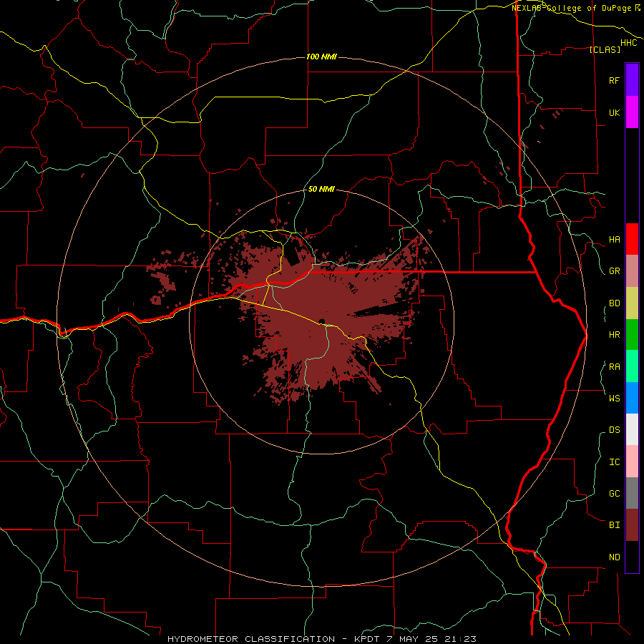Click the IC legend label
The image size is (644, 644).
(614, 462)
